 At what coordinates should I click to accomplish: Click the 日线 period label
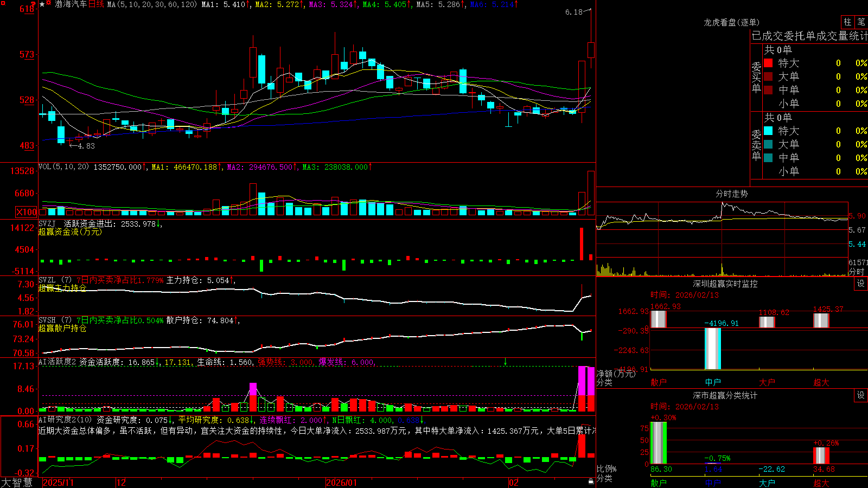tap(95, 4)
